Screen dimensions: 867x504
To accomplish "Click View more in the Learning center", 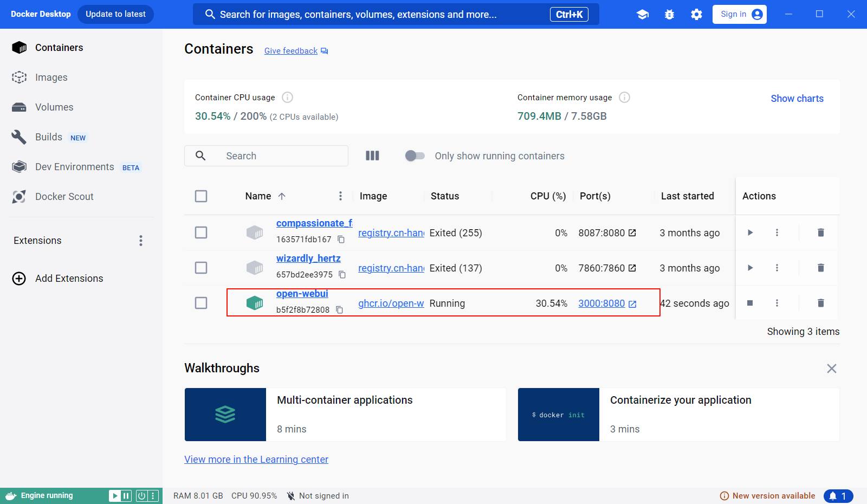I will pos(256,460).
